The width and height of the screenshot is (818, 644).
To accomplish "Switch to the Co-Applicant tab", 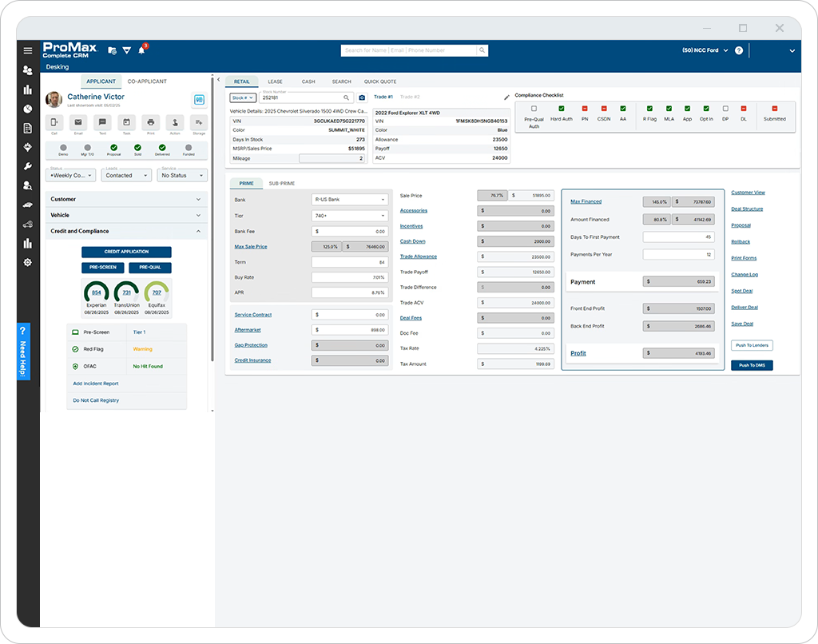I will [x=147, y=81].
